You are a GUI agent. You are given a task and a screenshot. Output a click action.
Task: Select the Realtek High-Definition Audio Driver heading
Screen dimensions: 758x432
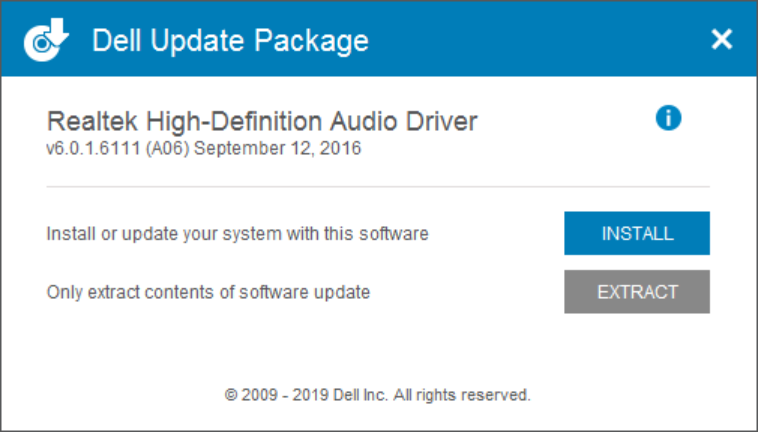point(262,121)
